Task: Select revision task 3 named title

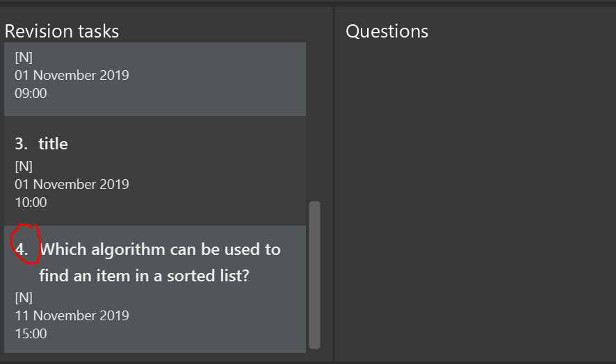Action: [x=155, y=171]
